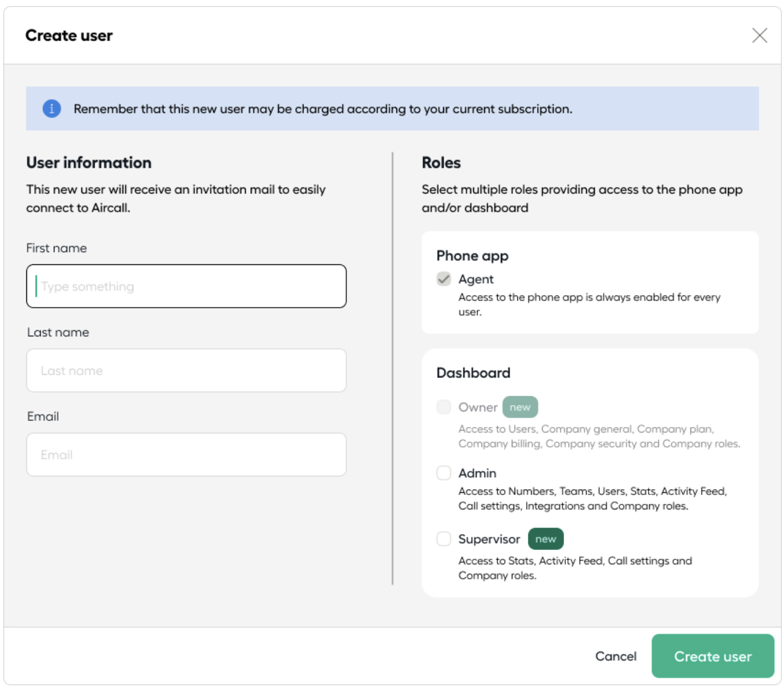The width and height of the screenshot is (784, 689).
Task: Click the Owner role label
Action: (x=478, y=407)
